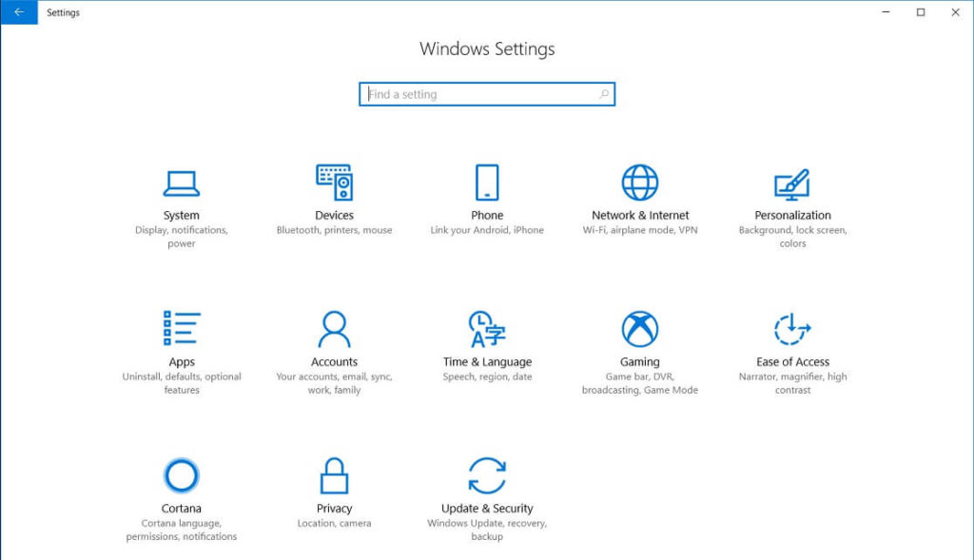974x560 pixels.
Task: Open Ease of Access settings
Action: (x=792, y=347)
